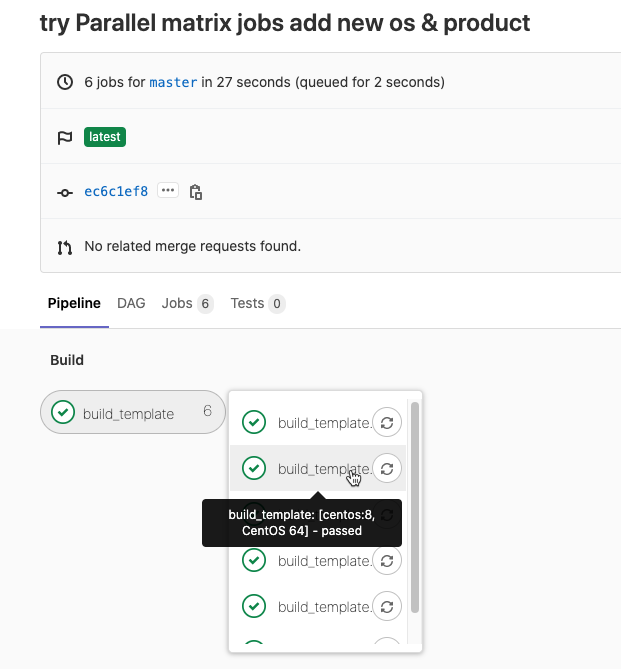Open the Jobs tab
This screenshot has height=669, width=621.
pyautogui.click(x=187, y=303)
